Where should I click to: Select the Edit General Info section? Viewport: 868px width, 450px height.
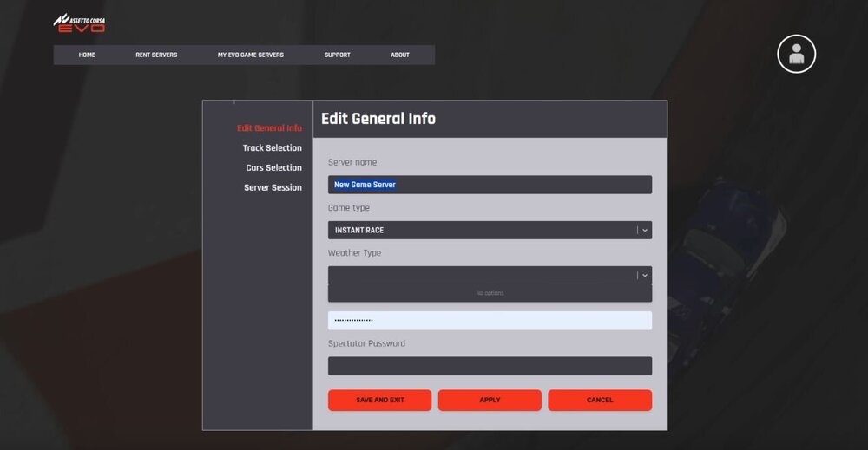coord(270,127)
